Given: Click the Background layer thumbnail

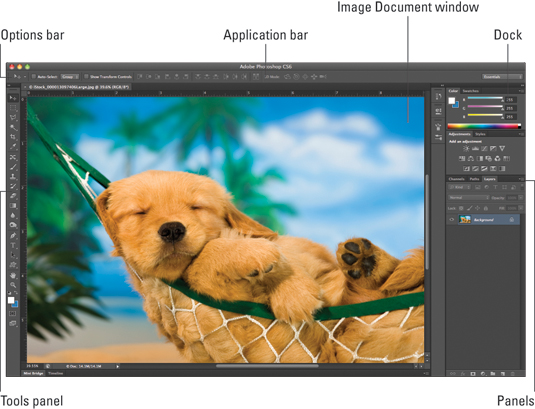Looking at the screenshot, I should [465, 220].
